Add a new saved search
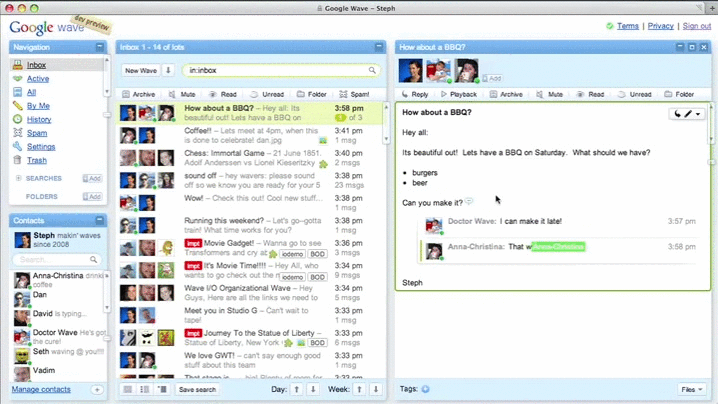This screenshot has height=404, width=718. click(92, 178)
